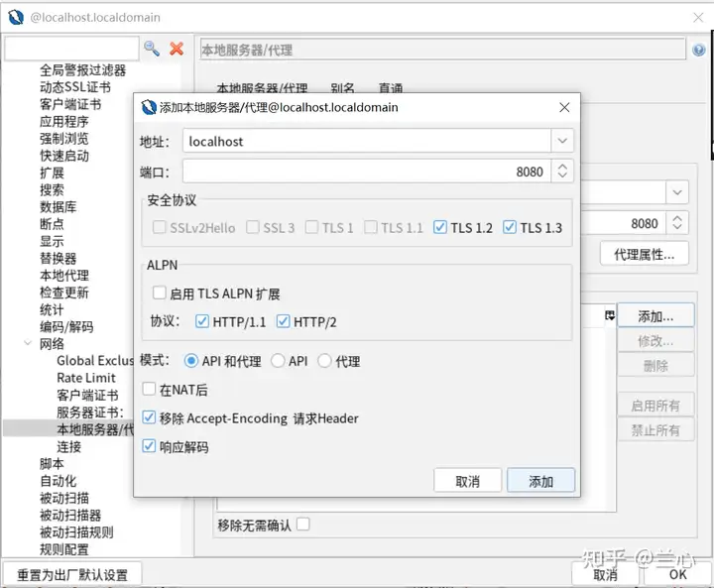Check the '移除无需确认' box
The image size is (714, 588).
pyautogui.click(x=302, y=525)
